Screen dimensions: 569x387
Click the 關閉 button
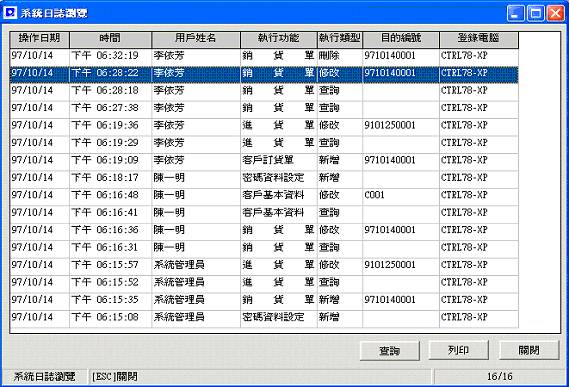pyautogui.click(x=529, y=350)
